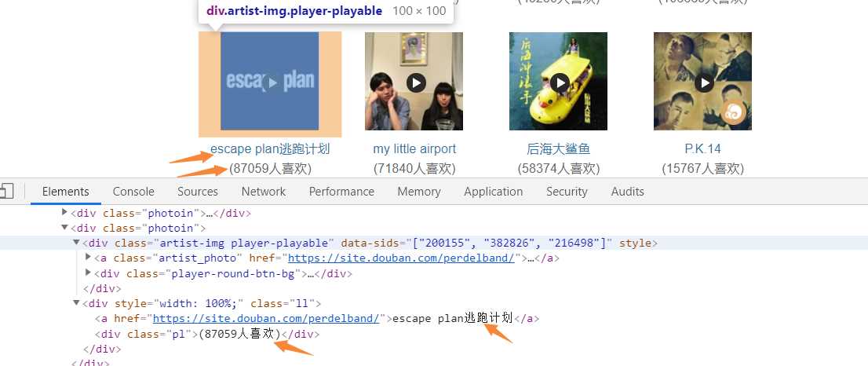
Task: Select the (71840人喜欢) like count text
Action: [x=414, y=168]
